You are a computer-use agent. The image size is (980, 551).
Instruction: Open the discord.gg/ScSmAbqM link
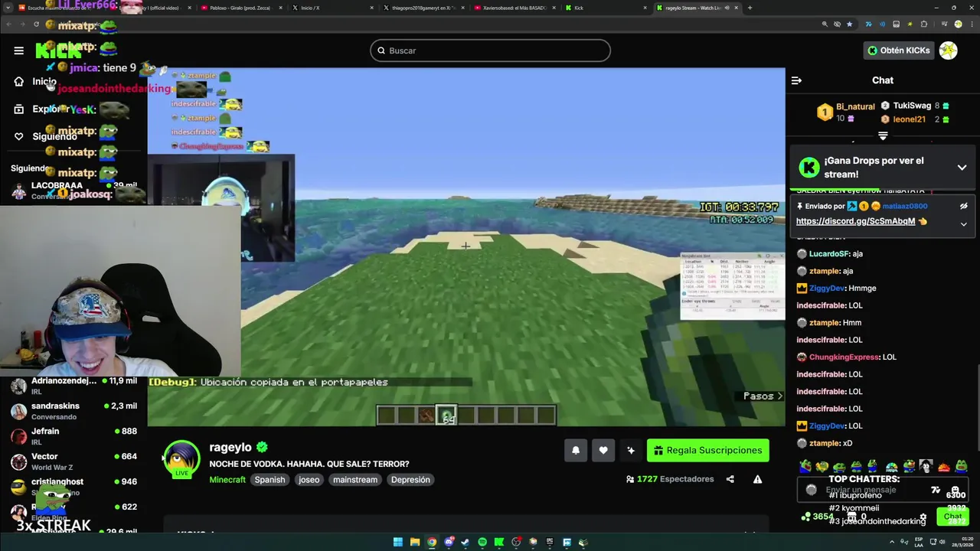tap(855, 221)
